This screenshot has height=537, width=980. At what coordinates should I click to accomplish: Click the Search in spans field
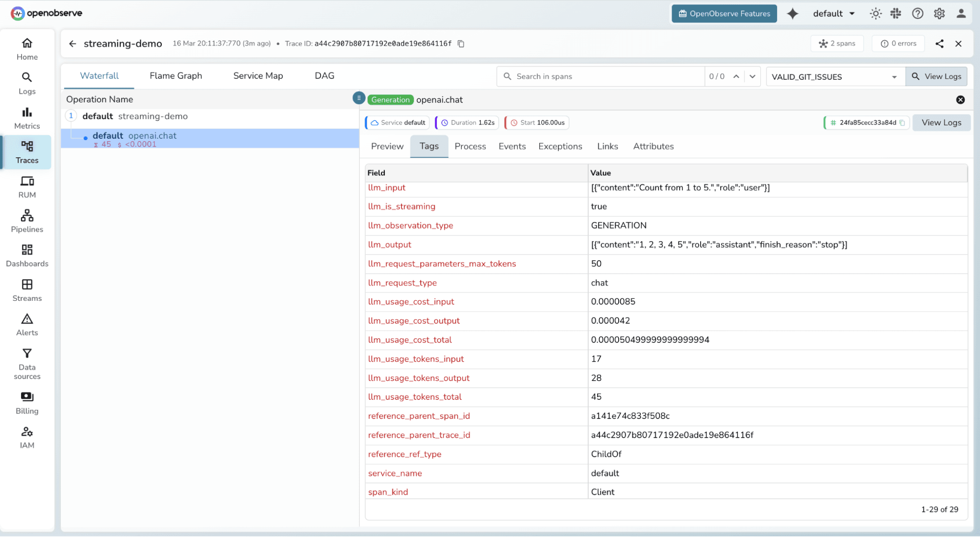click(588, 76)
